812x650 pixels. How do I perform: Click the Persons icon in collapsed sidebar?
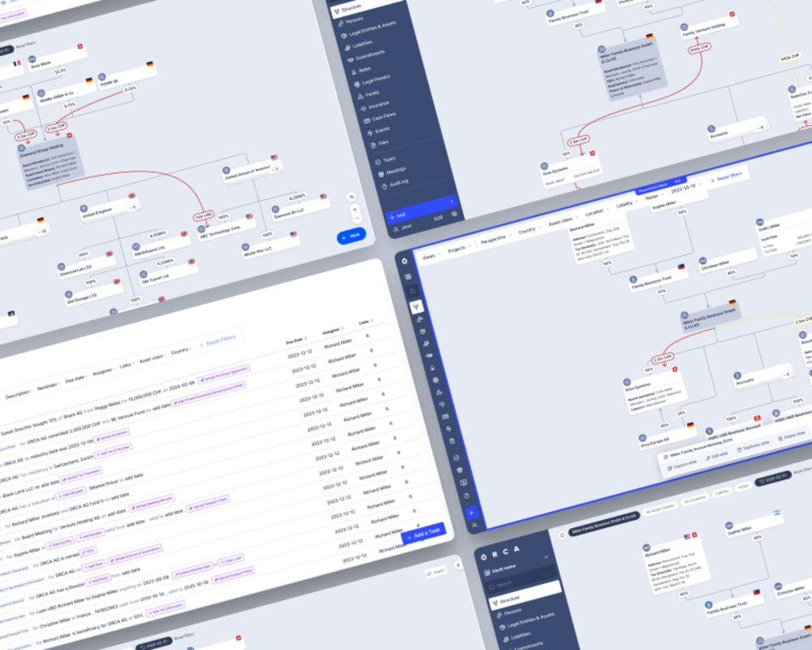[420, 319]
